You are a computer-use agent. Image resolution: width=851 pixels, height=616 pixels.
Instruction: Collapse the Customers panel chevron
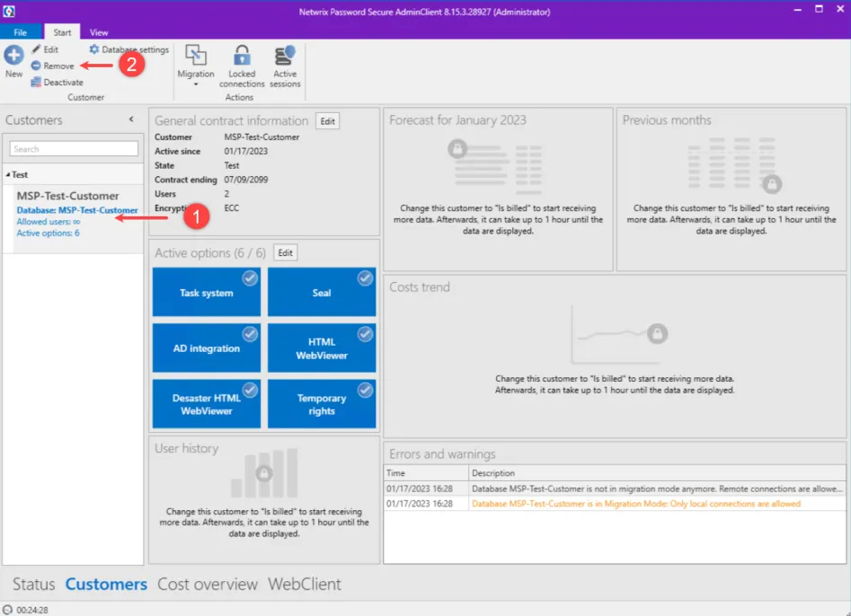(x=131, y=119)
